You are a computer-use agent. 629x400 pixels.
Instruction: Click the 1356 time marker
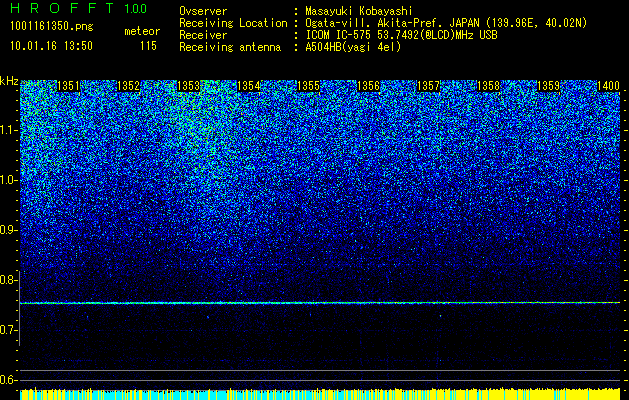368,86
